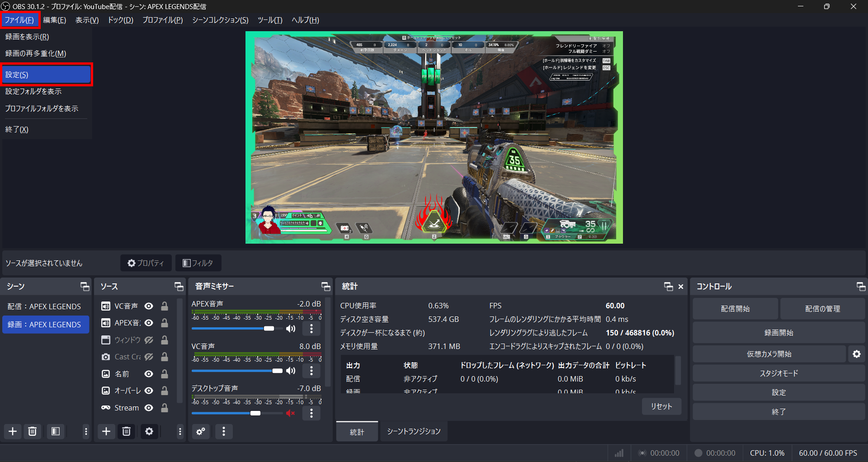Add a new source with plus icon
Image resolution: width=868 pixels, height=462 pixels.
[106, 431]
